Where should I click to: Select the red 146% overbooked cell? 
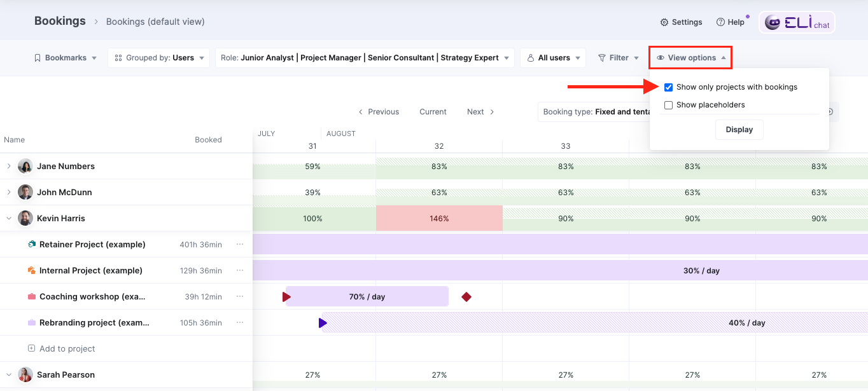click(439, 218)
